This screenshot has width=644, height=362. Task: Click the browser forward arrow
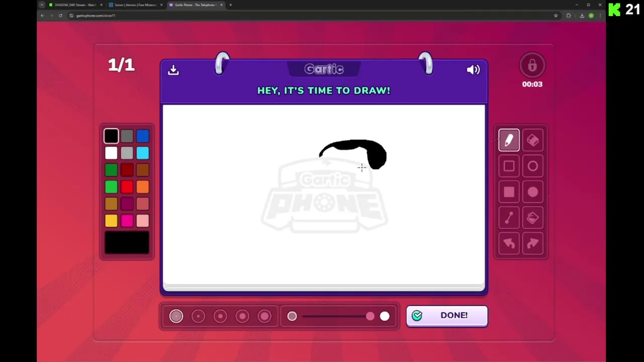point(51,16)
